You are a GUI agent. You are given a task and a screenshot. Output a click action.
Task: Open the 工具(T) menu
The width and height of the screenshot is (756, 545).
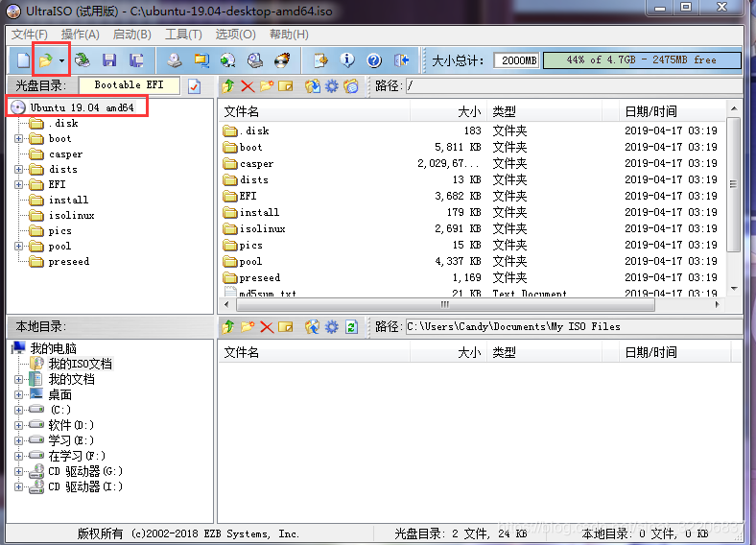[x=183, y=35]
